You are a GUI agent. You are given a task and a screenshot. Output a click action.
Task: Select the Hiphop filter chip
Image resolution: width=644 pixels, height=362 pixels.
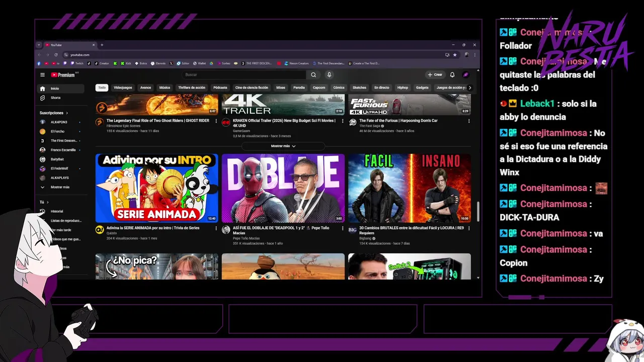tap(403, 87)
